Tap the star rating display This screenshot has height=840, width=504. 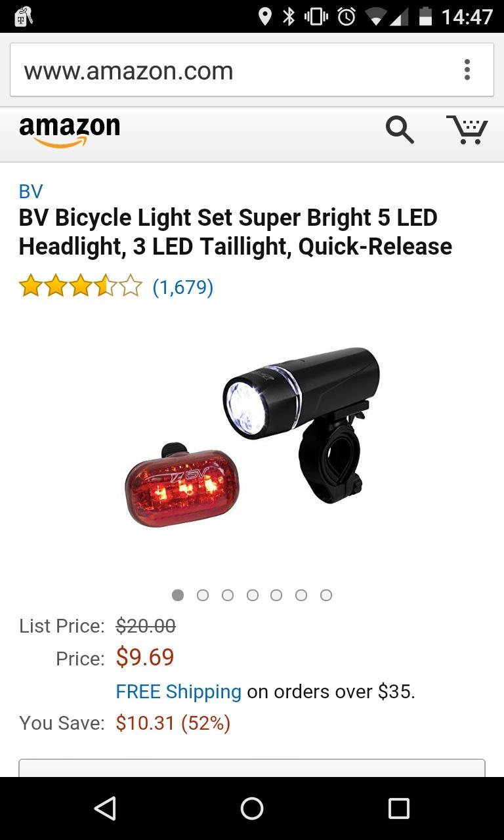(x=80, y=287)
